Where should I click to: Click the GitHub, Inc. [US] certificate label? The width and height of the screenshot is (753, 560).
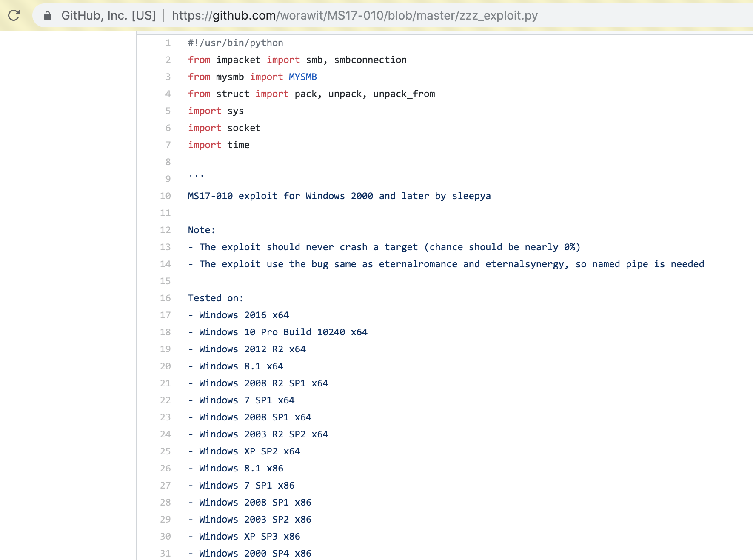108,16
